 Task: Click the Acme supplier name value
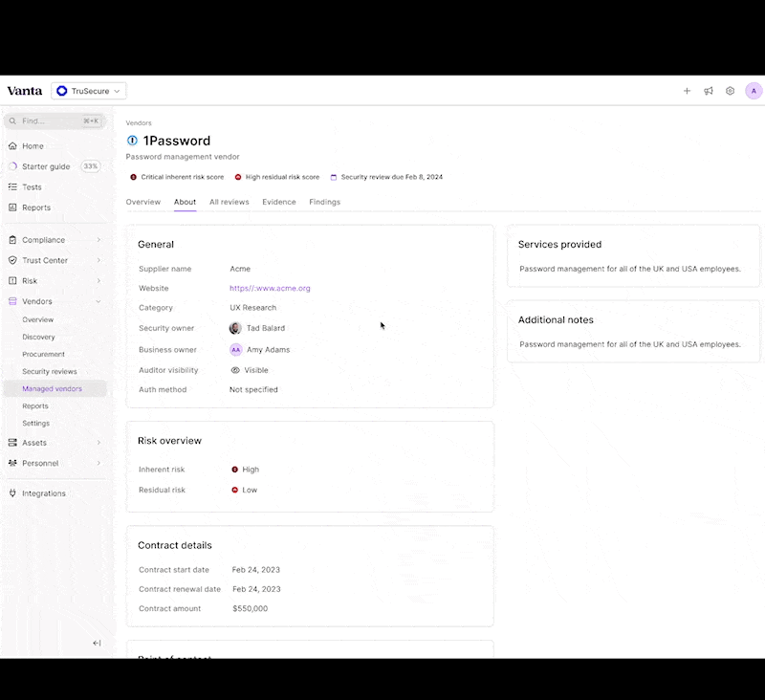point(240,269)
